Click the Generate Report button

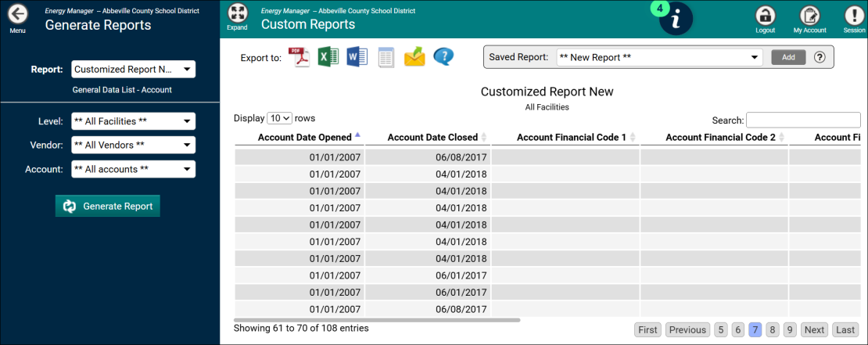[x=108, y=206]
